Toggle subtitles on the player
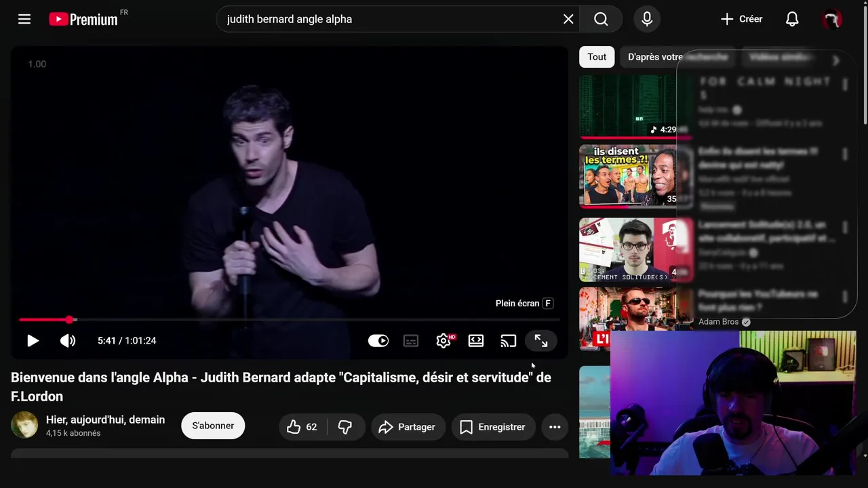Screen dimensions: 868x488 [x=411, y=340]
